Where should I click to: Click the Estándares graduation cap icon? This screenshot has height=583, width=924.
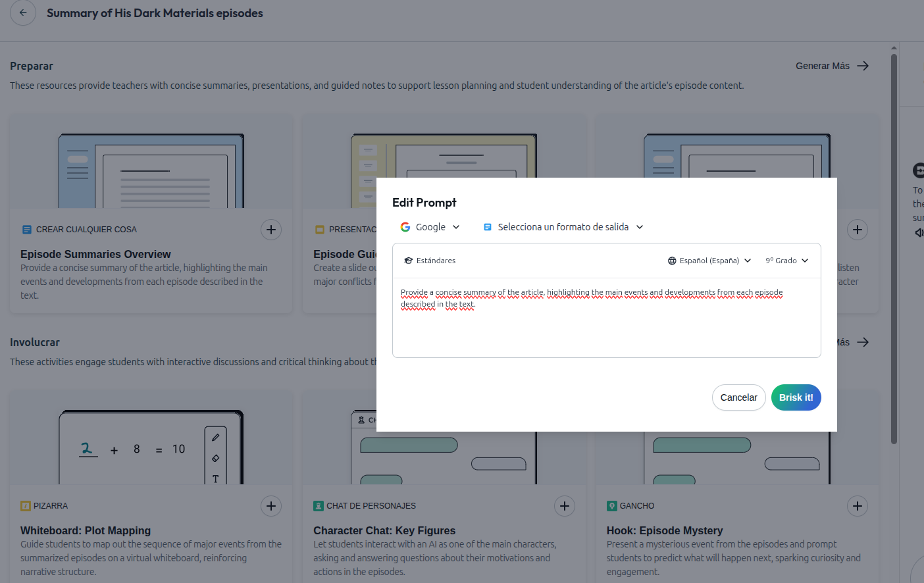(409, 261)
